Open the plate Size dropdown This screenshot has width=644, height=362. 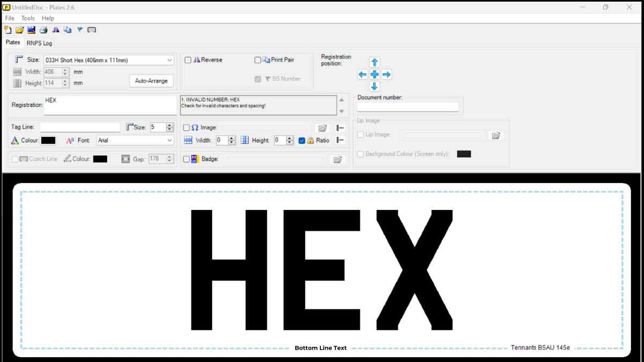click(170, 60)
